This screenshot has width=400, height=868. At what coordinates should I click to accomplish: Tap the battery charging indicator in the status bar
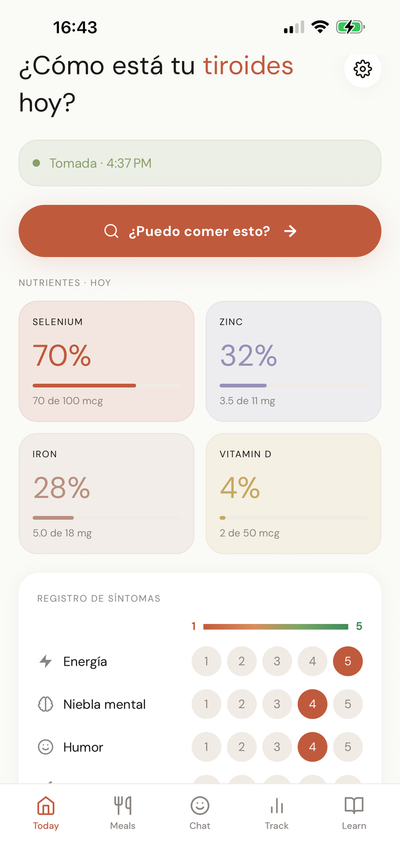(350, 27)
